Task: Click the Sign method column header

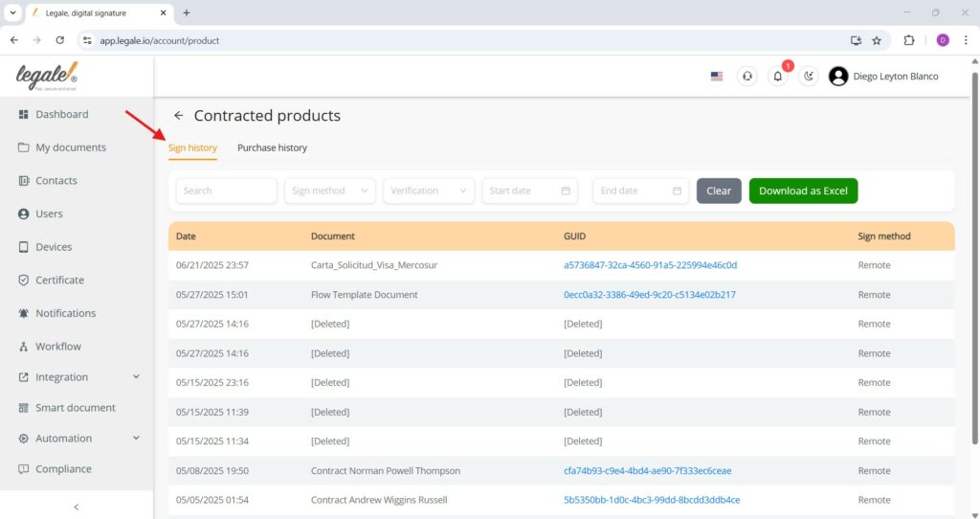Action: (883, 237)
